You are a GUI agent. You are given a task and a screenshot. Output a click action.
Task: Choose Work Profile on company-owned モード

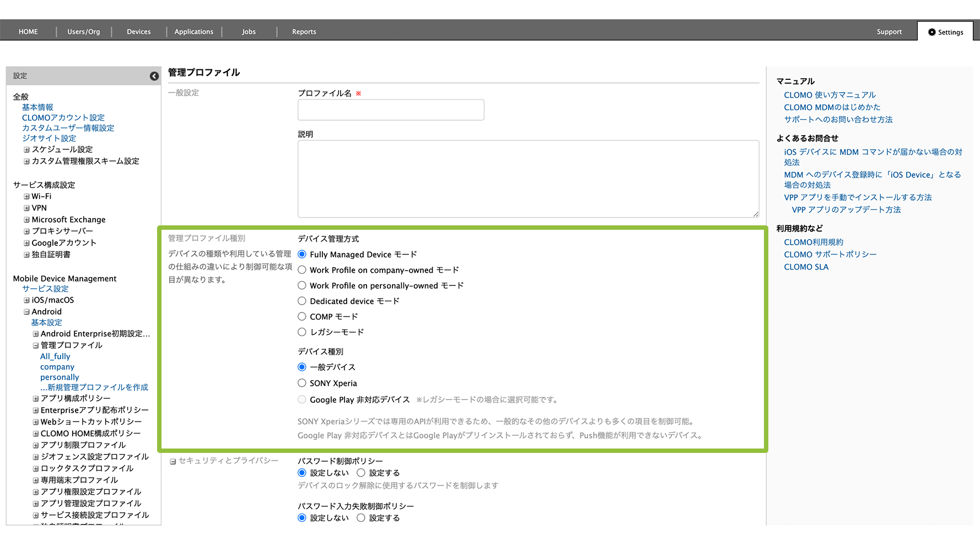click(302, 270)
